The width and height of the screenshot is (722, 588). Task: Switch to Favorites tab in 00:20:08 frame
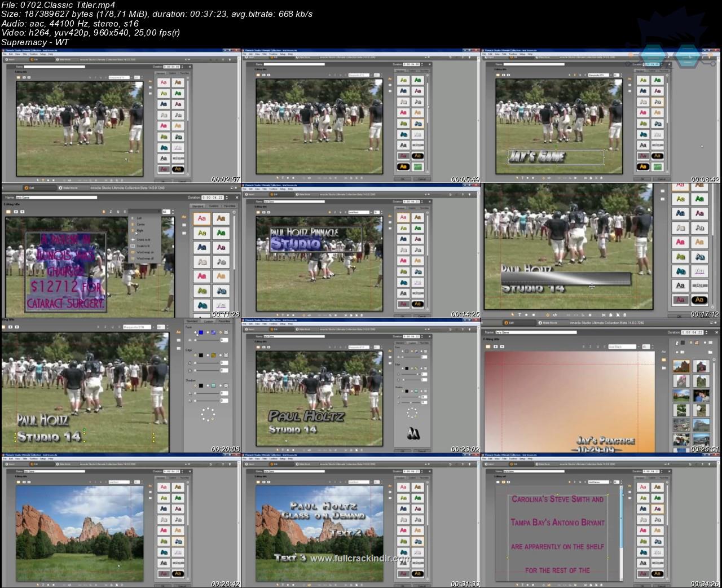(x=224, y=321)
